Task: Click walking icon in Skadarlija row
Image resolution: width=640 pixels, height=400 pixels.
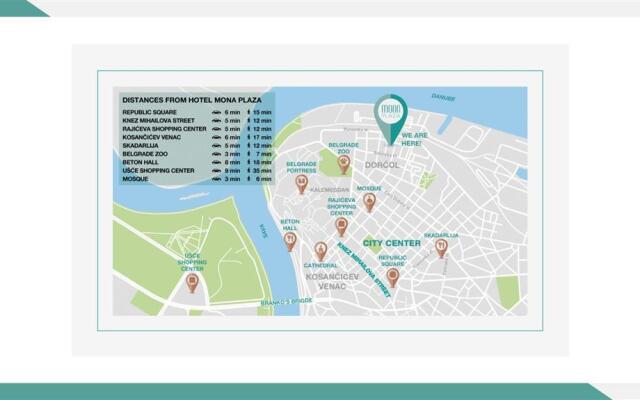Action: coord(249,145)
